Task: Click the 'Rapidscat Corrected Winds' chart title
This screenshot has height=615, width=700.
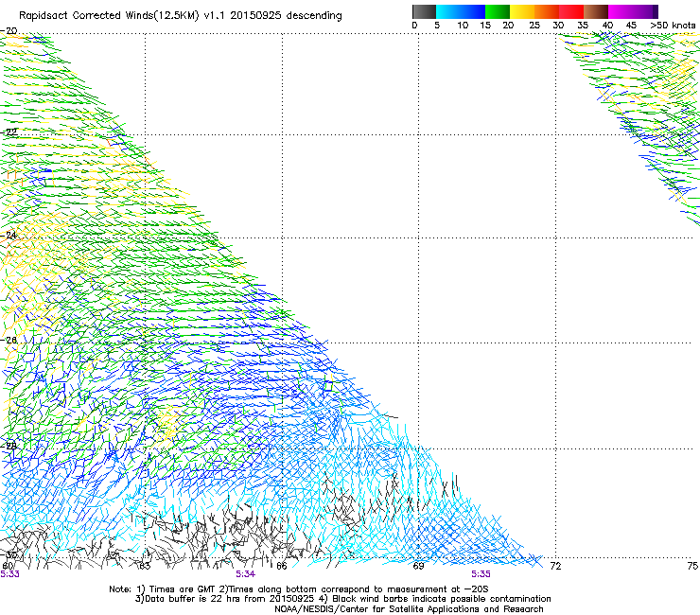Action: (x=181, y=16)
